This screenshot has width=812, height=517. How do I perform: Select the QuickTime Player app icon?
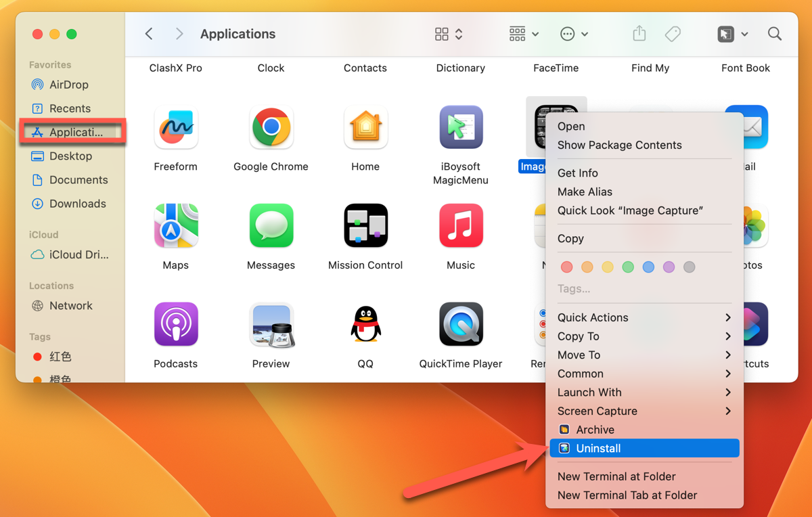(x=461, y=324)
